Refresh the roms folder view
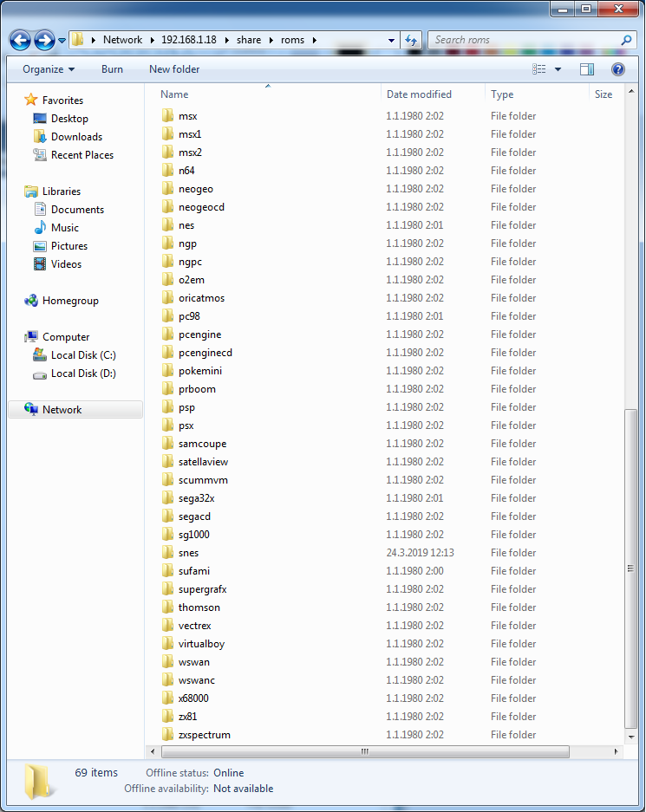 click(x=411, y=40)
